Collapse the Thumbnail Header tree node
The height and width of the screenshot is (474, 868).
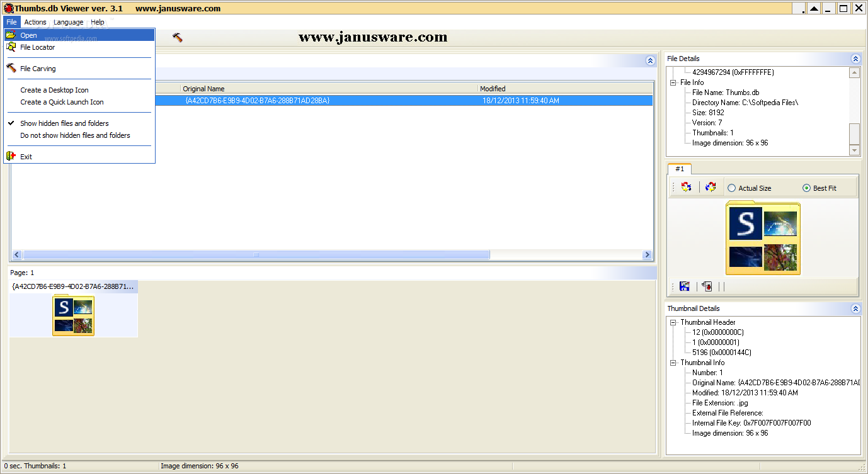click(673, 322)
